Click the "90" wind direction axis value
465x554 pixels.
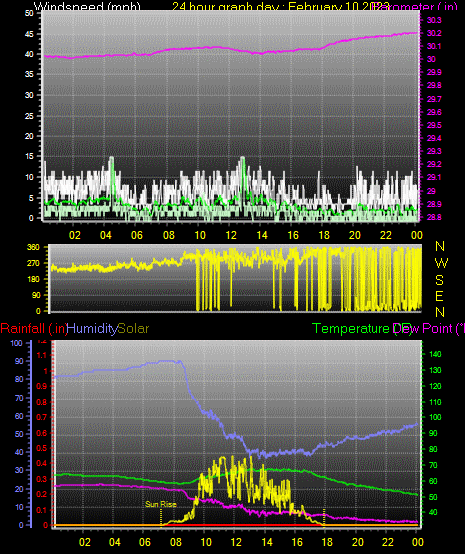[36, 295]
